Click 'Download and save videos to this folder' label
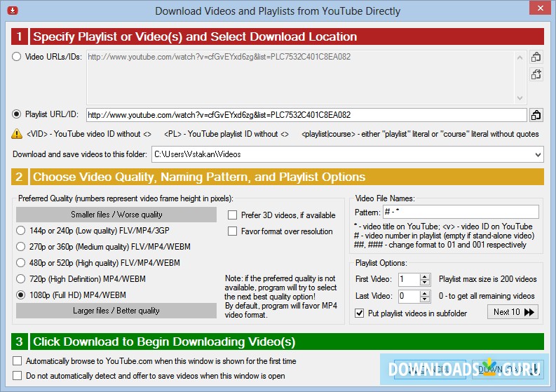Screen dimensions: 556x392 click(x=80, y=154)
